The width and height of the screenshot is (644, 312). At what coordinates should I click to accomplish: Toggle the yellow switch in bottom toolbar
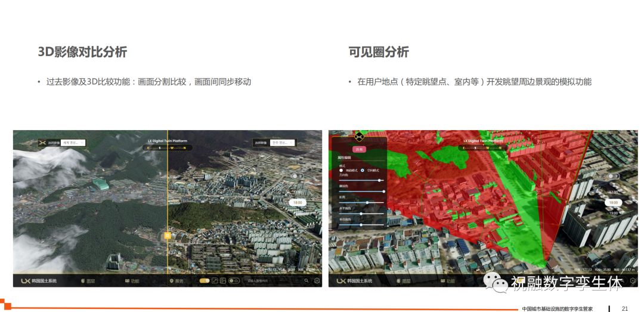pos(205,280)
